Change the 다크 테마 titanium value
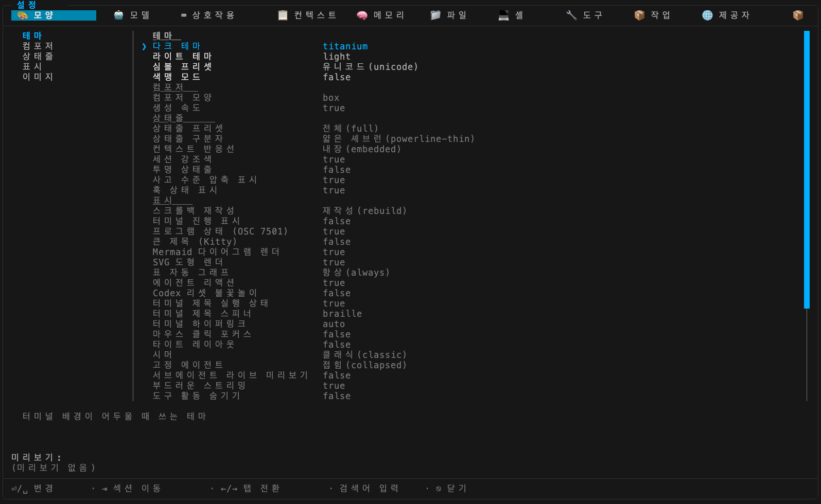This screenshot has height=504, width=821. [345, 46]
